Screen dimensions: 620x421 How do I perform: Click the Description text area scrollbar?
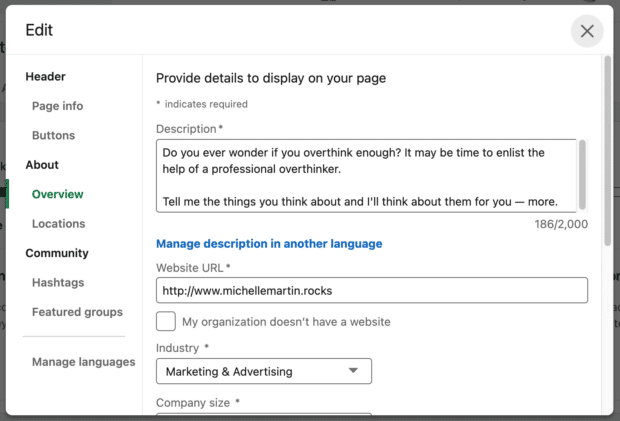[582, 164]
